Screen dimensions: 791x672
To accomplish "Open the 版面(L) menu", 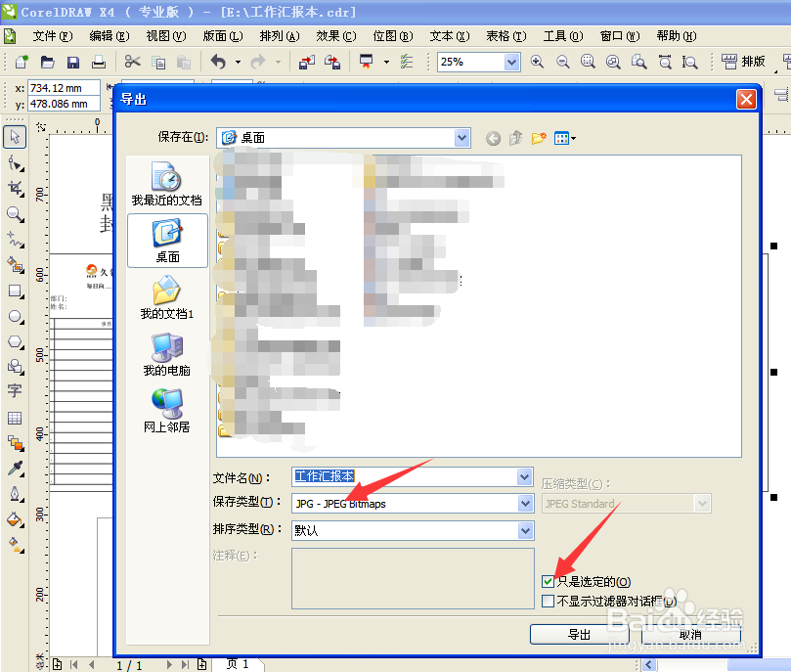I will (223, 36).
